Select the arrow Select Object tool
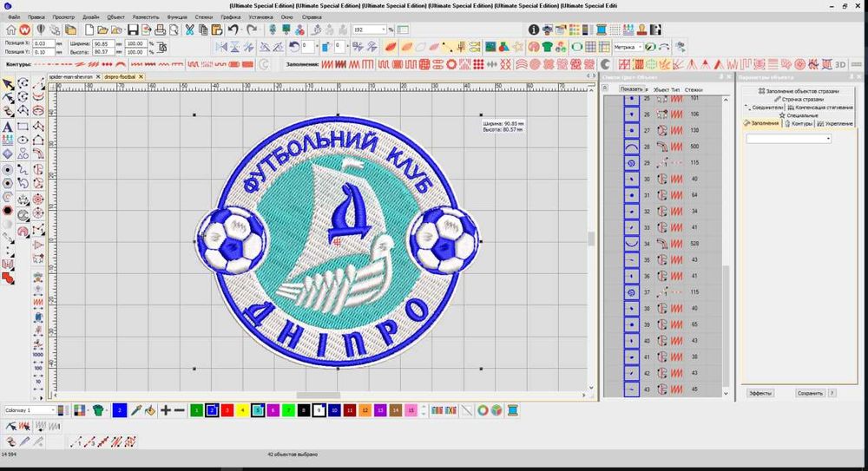The height and width of the screenshot is (471, 868). pos(9,84)
